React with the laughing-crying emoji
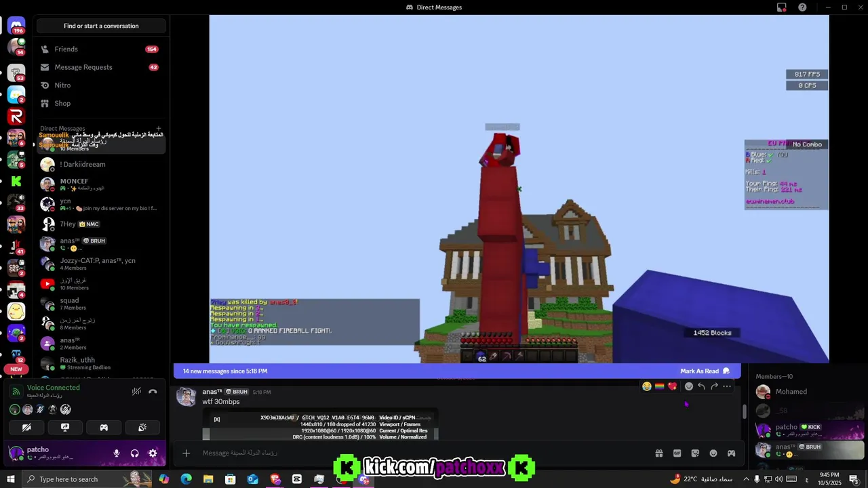The width and height of the screenshot is (868, 488). pyautogui.click(x=647, y=386)
